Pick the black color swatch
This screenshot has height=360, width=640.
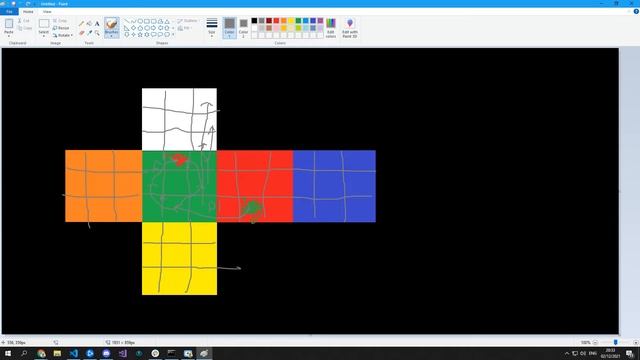(x=254, y=20)
